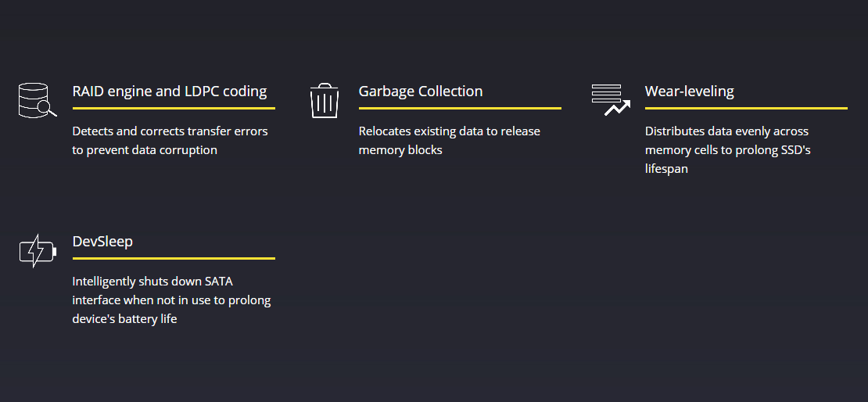The width and height of the screenshot is (868, 402).
Task: Click the yellow underline below DevSleep
Action: tap(174, 258)
